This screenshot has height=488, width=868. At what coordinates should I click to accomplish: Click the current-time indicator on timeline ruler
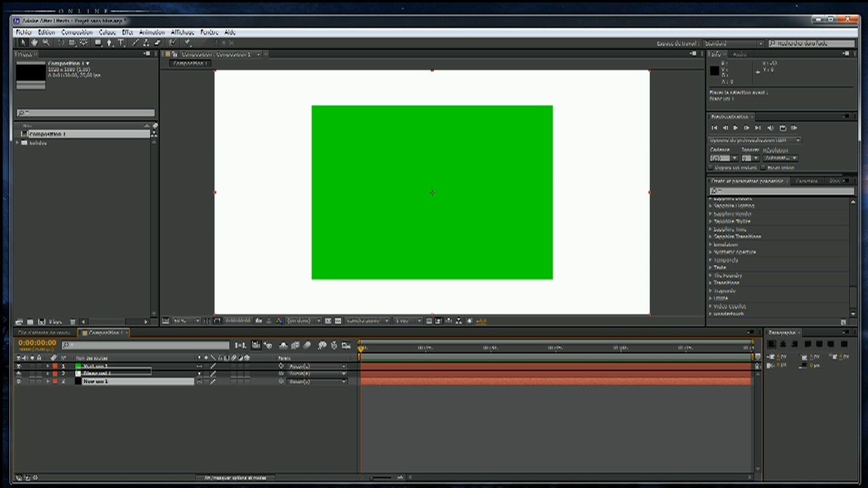point(361,348)
